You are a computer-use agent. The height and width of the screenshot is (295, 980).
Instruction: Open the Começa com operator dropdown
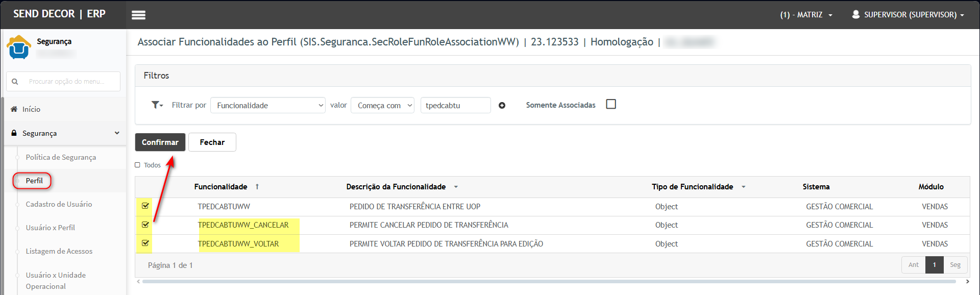(x=382, y=106)
